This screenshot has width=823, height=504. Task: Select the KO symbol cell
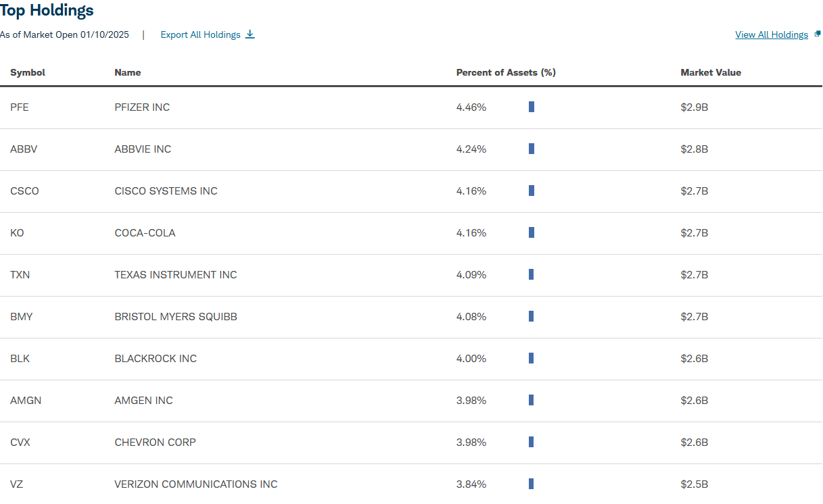[17, 232]
